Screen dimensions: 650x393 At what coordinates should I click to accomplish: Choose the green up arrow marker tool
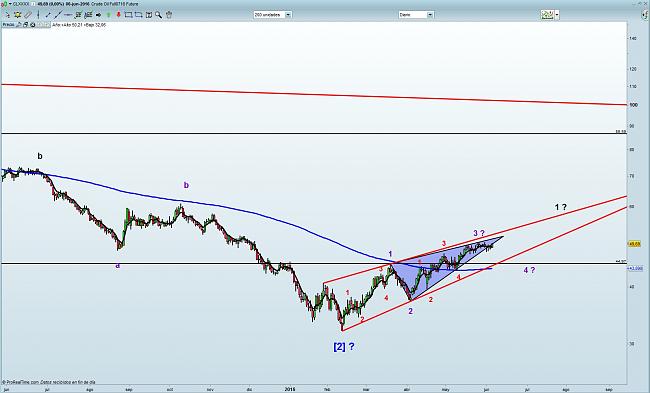pos(109,15)
